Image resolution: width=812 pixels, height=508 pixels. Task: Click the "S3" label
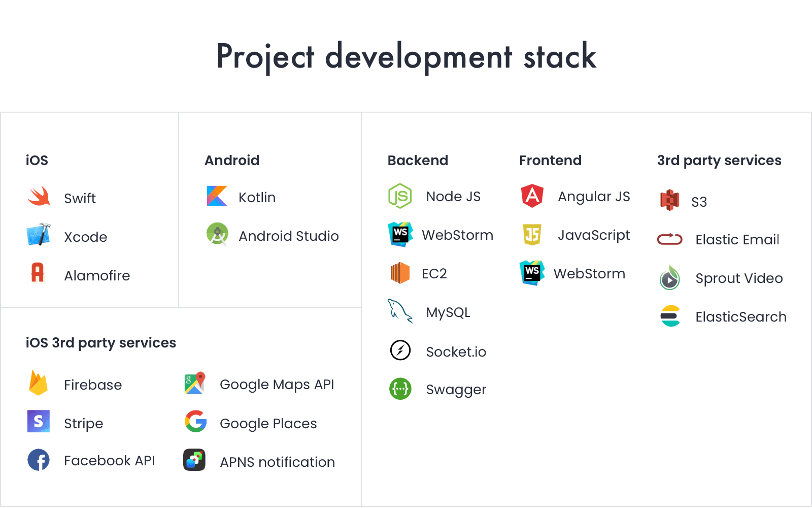tap(699, 202)
